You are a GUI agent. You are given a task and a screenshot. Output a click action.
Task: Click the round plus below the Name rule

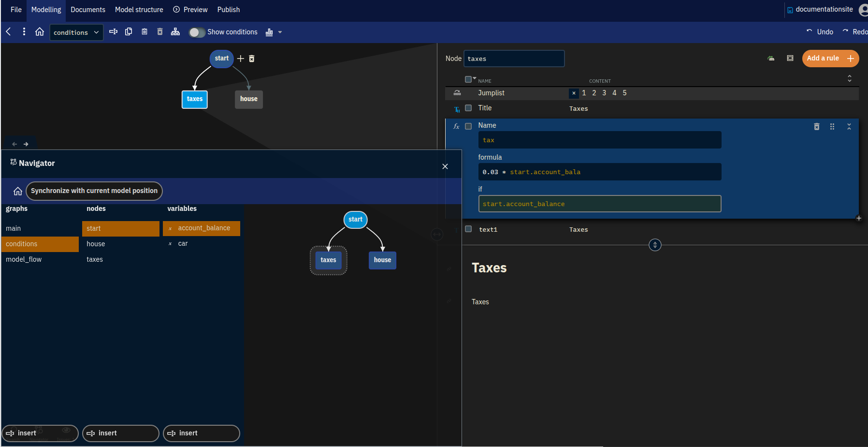click(x=859, y=218)
